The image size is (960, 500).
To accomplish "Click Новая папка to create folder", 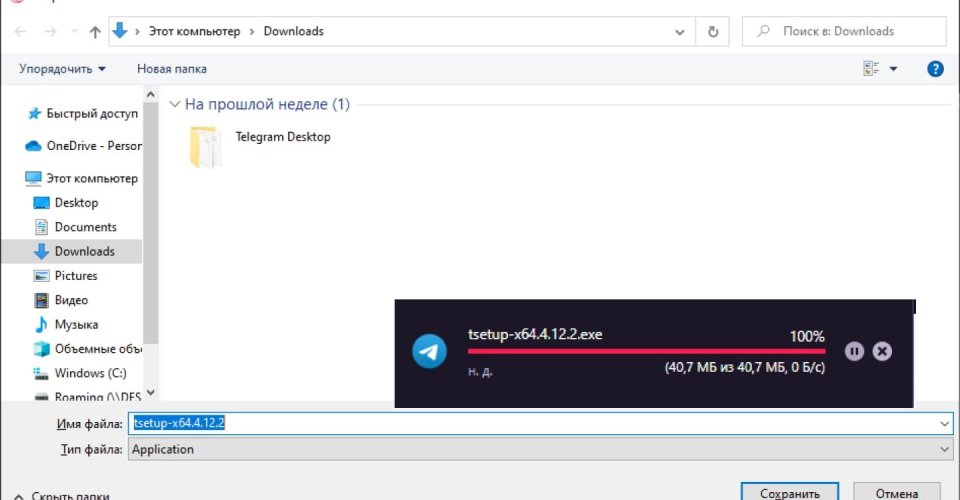I will [x=171, y=69].
